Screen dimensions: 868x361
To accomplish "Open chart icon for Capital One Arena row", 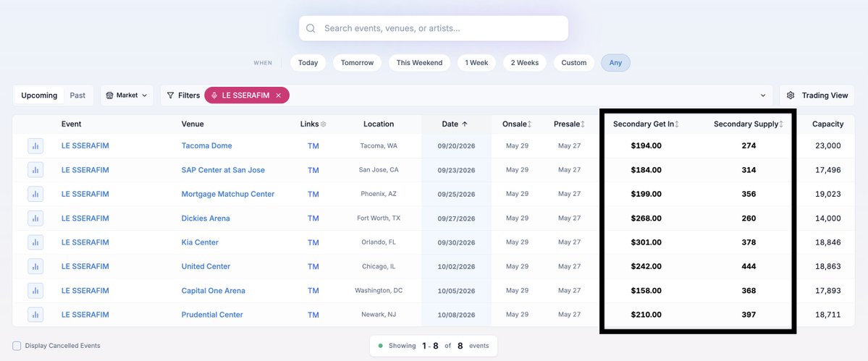I will (35, 291).
